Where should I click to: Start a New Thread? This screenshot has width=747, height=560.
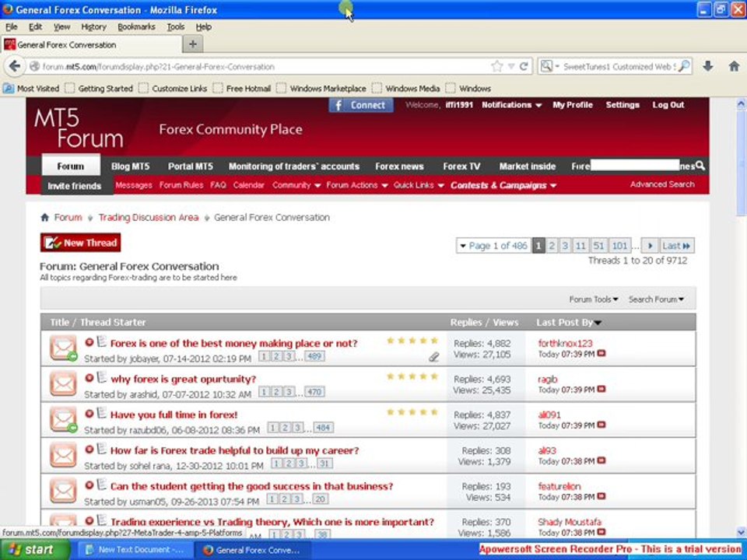(80, 243)
